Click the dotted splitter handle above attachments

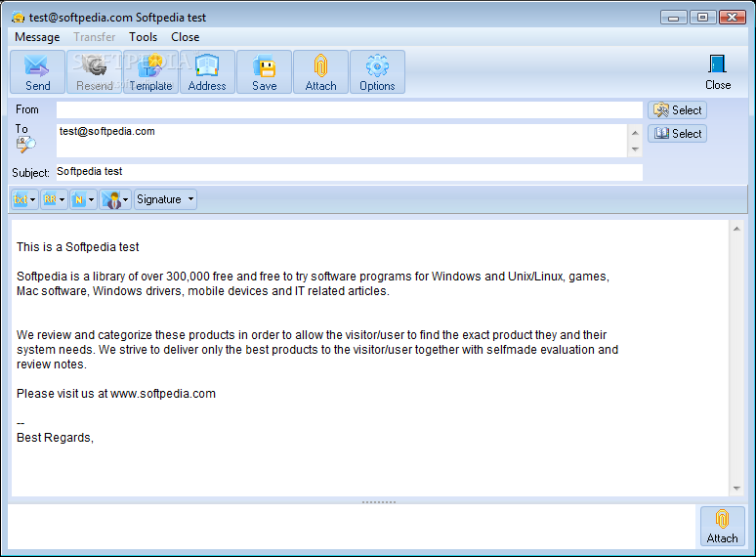[379, 502]
